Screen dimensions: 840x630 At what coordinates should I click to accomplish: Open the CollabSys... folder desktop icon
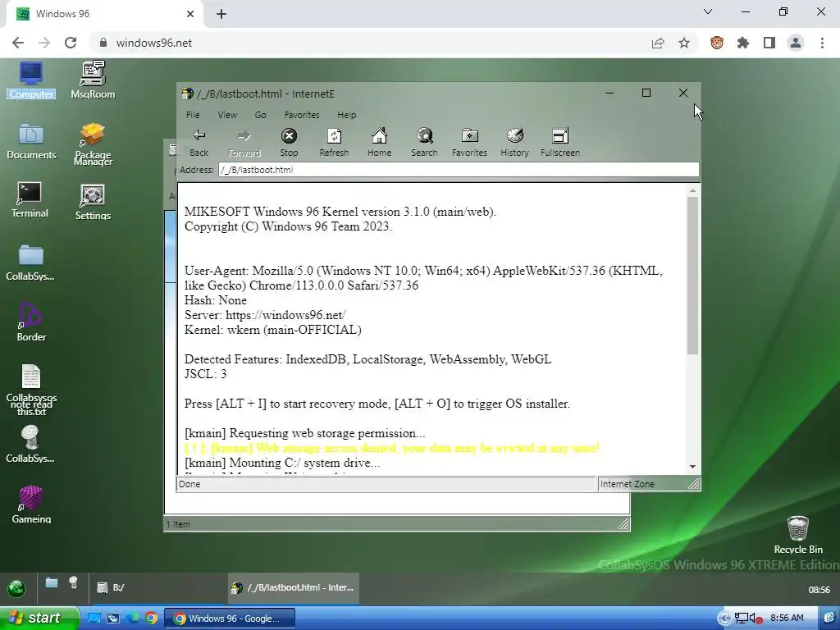30,262
